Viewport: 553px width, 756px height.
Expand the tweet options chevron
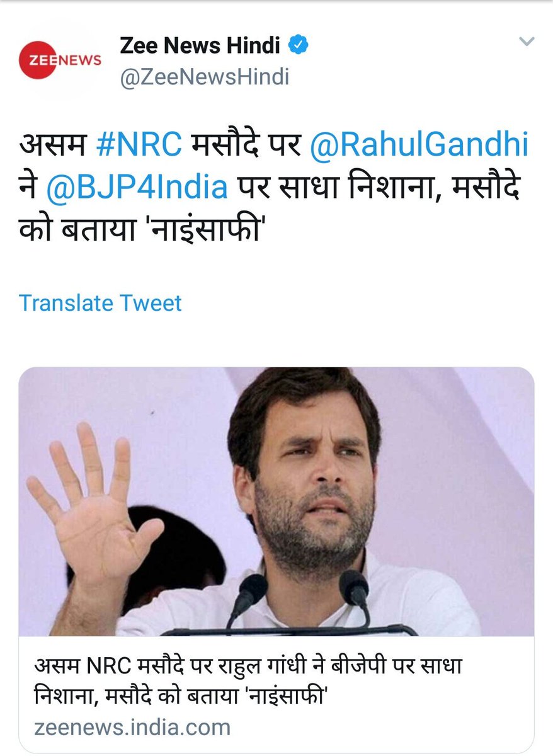click(525, 42)
